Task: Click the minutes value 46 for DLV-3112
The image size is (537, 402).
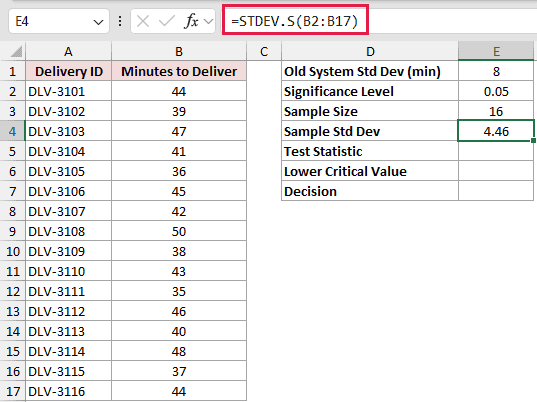Action: [179, 312]
